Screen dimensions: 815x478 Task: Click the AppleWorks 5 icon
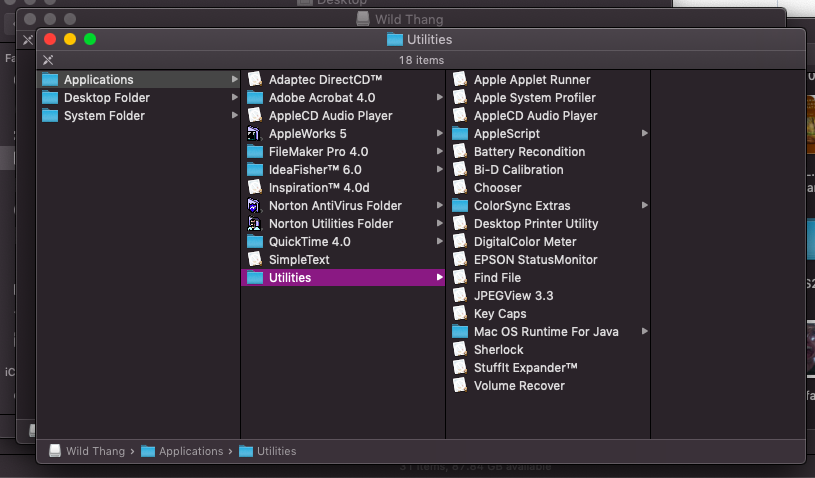(x=254, y=134)
